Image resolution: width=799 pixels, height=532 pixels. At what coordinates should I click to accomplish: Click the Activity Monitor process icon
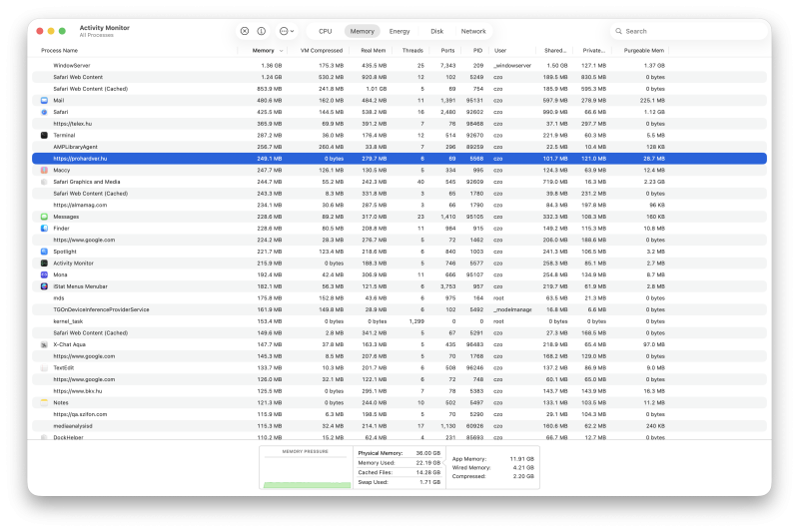[x=44, y=264]
